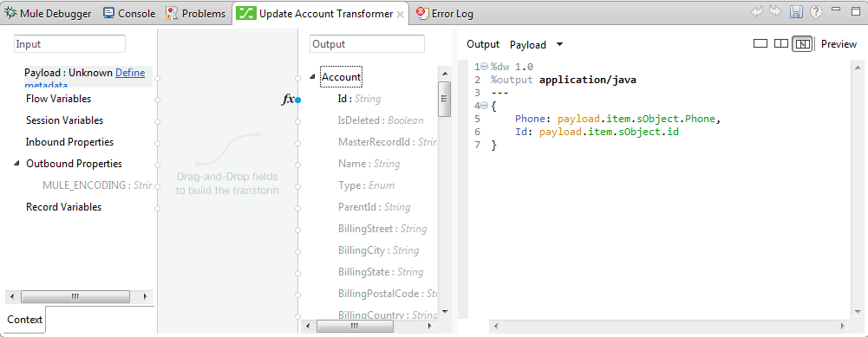Viewport: 868px width, 337px height.
Task: Switch to the Console tab
Action: [129, 13]
